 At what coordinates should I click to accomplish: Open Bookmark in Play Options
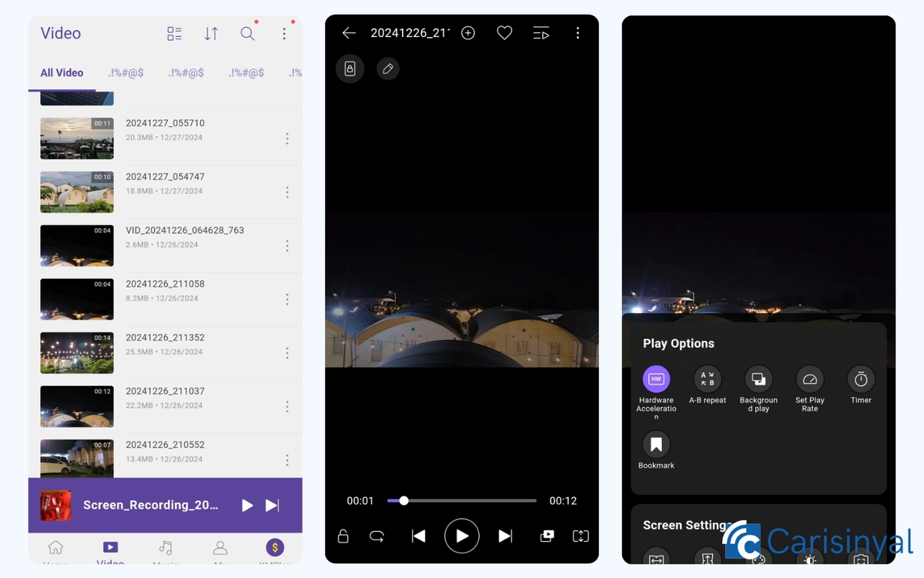(x=656, y=451)
